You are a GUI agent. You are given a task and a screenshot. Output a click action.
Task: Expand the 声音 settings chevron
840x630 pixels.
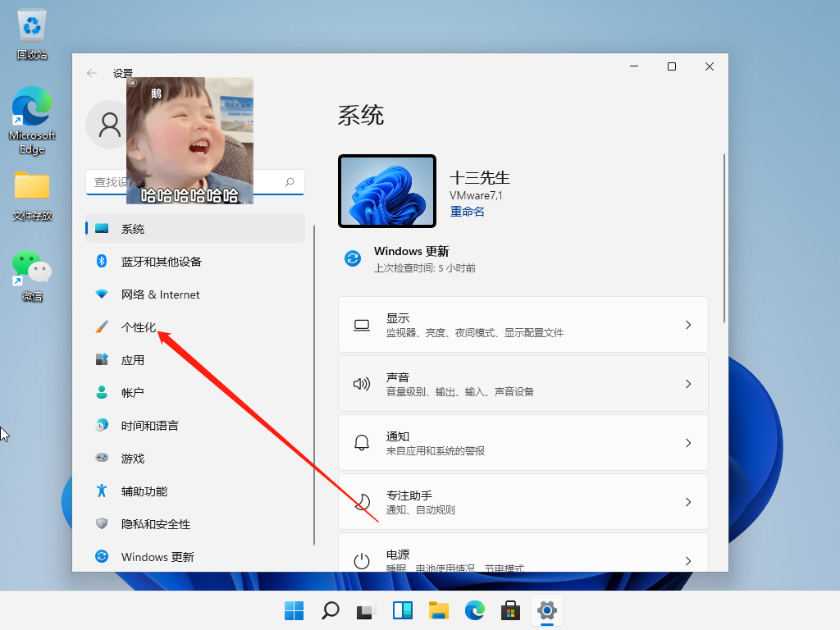click(x=687, y=383)
